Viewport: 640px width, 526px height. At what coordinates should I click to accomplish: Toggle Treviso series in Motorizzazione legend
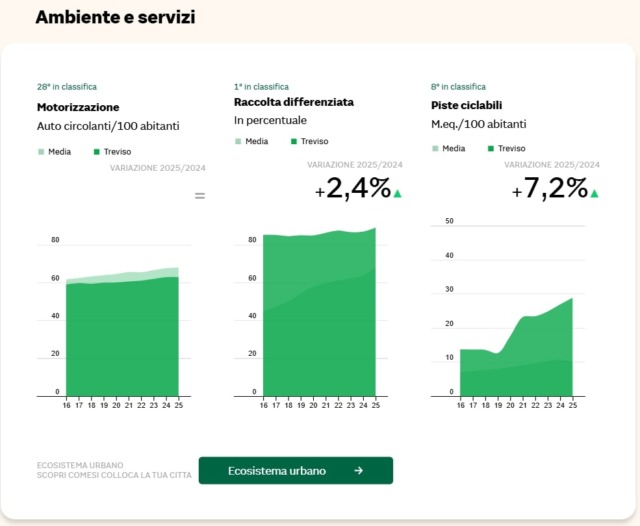click(x=111, y=151)
